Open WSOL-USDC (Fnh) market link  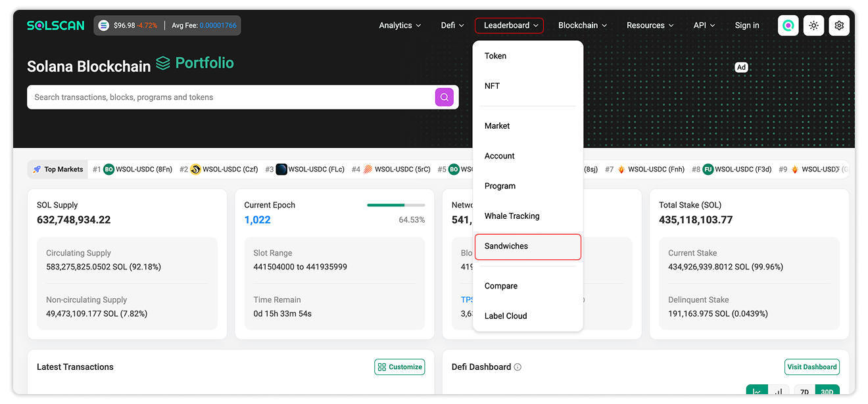[656, 169]
